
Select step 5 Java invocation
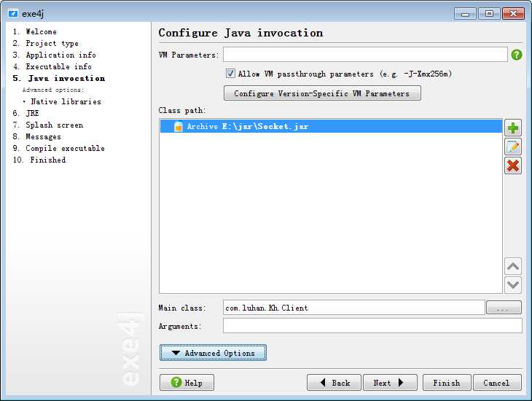(59, 78)
